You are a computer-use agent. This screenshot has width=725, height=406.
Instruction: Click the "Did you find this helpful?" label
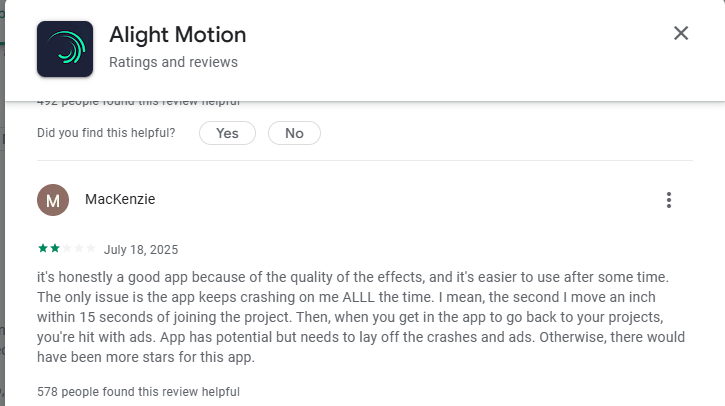click(x=106, y=133)
